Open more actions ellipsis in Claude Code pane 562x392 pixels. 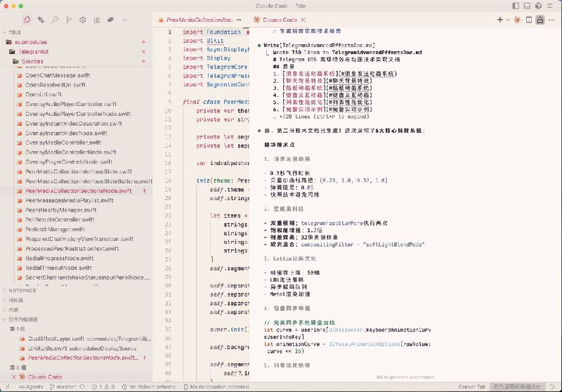(x=551, y=20)
